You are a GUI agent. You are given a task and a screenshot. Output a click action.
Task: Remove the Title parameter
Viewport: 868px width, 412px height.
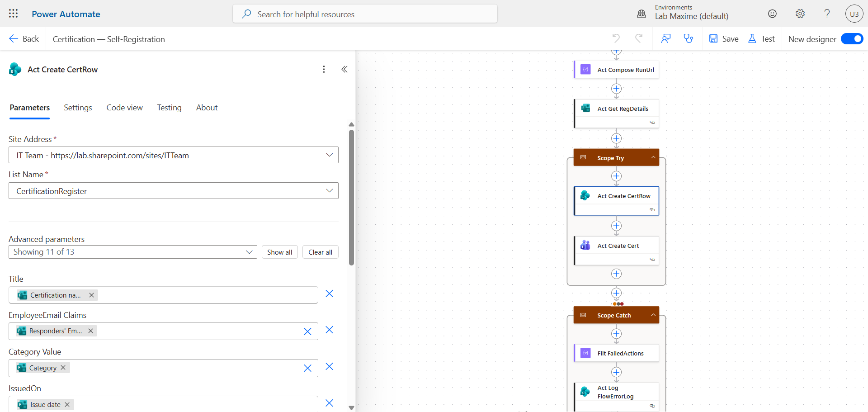[x=330, y=294]
